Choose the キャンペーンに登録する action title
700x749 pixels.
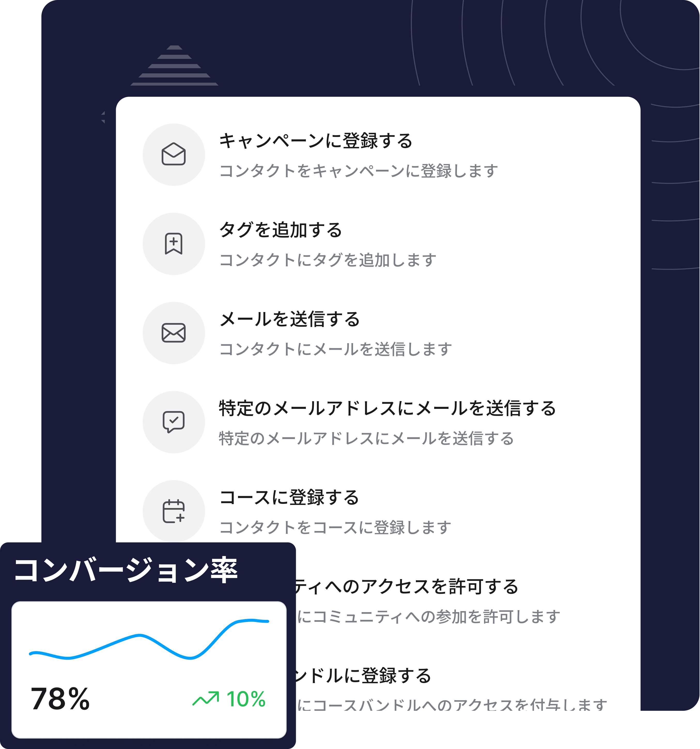316,141
